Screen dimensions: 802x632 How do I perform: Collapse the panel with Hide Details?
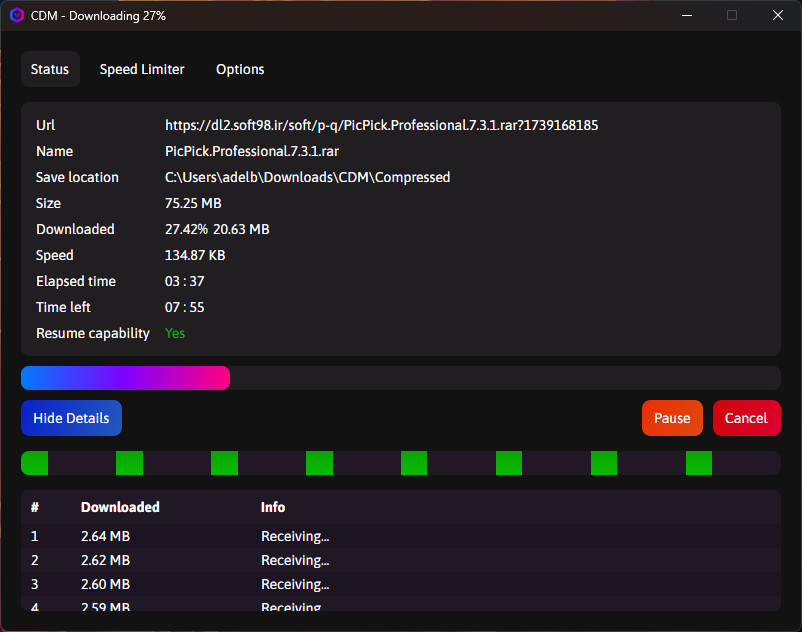(x=71, y=418)
